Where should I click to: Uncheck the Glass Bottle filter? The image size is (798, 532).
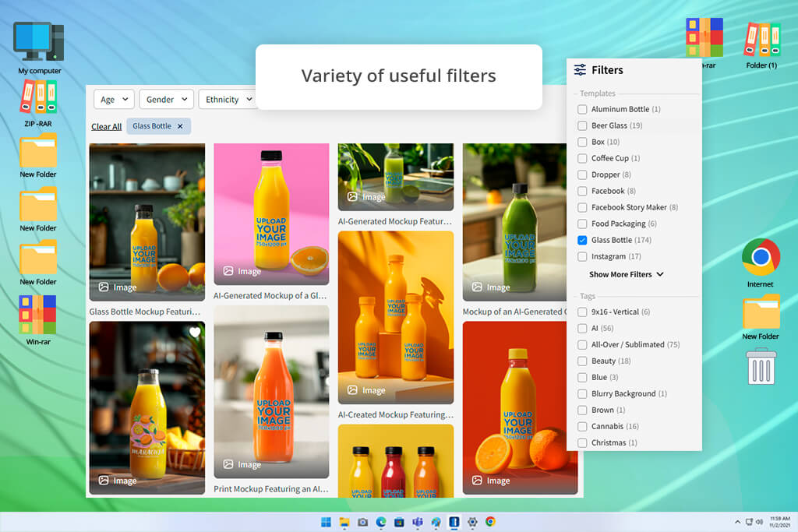[x=582, y=240]
